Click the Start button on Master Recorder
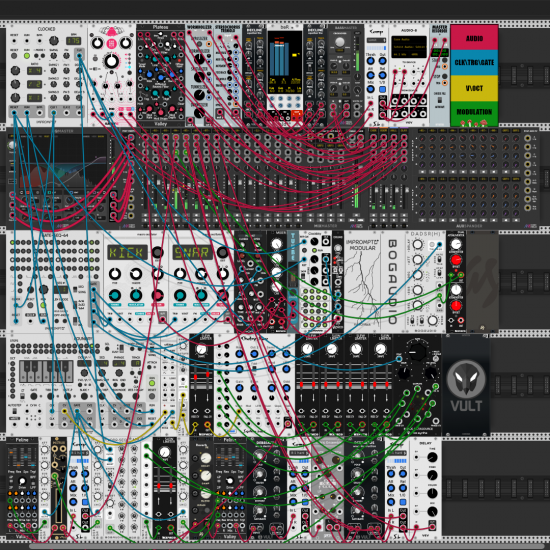 tap(445, 60)
